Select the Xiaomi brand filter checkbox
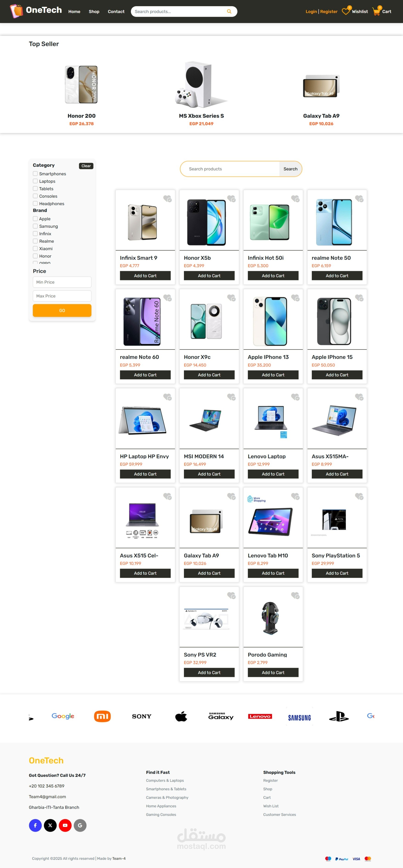Image resolution: width=403 pixels, height=868 pixels. point(35,248)
